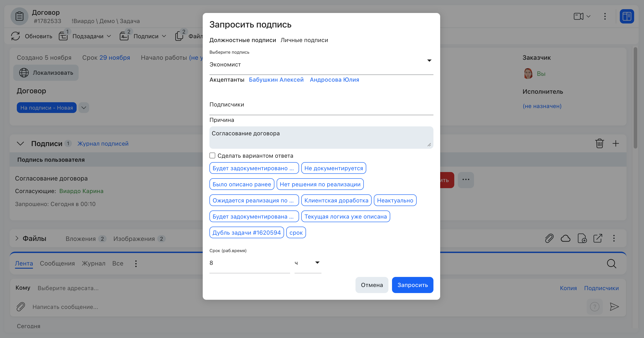Viewport: 644px width, 338px height.
Task: Click the globe icon on Локализовать
Action: (24, 73)
